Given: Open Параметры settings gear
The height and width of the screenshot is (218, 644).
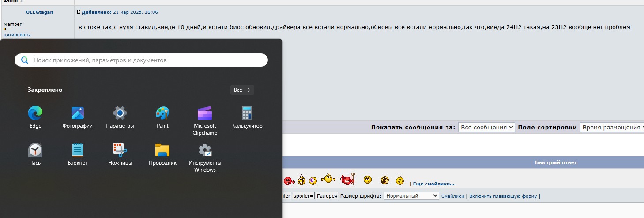Looking at the screenshot, I should [120, 117].
